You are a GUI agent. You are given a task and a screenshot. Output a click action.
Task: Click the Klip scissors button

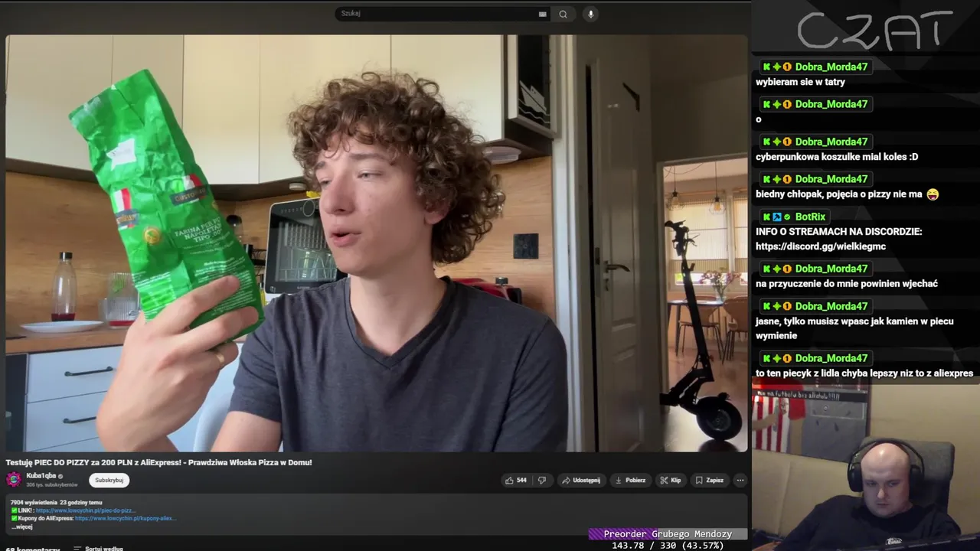pos(671,480)
